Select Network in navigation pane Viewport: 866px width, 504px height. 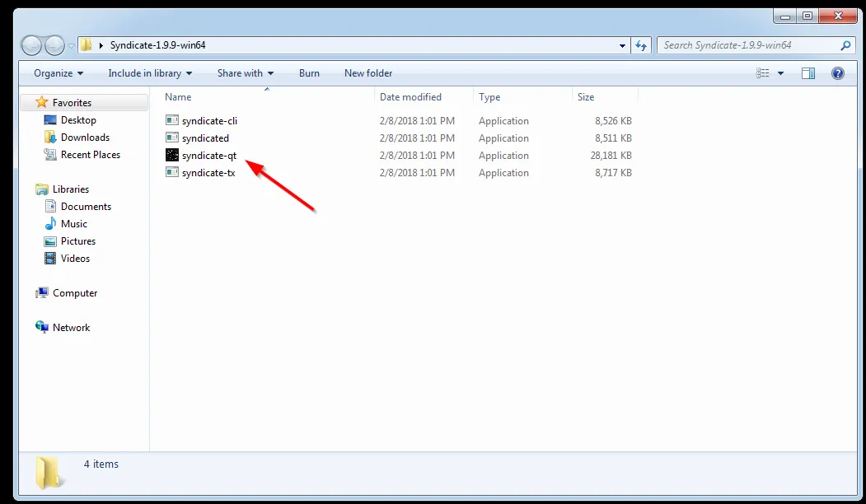click(71, 327)
